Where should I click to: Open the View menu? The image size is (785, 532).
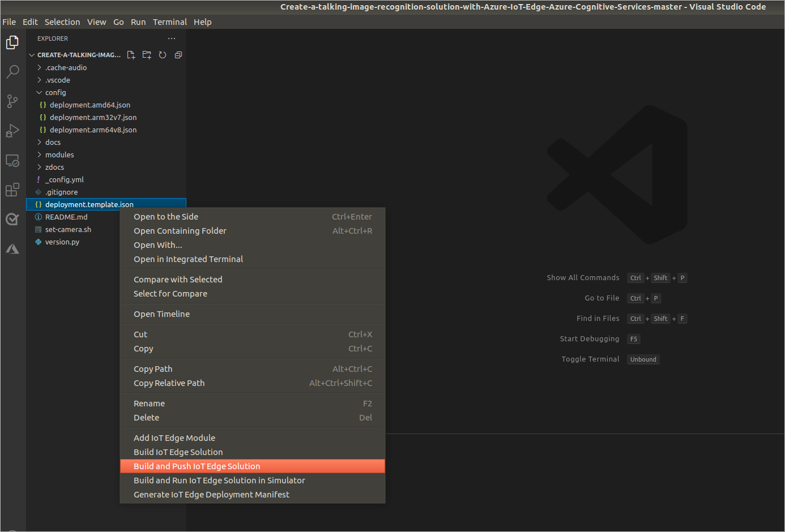pyautogui.click(x=96, y=22)
